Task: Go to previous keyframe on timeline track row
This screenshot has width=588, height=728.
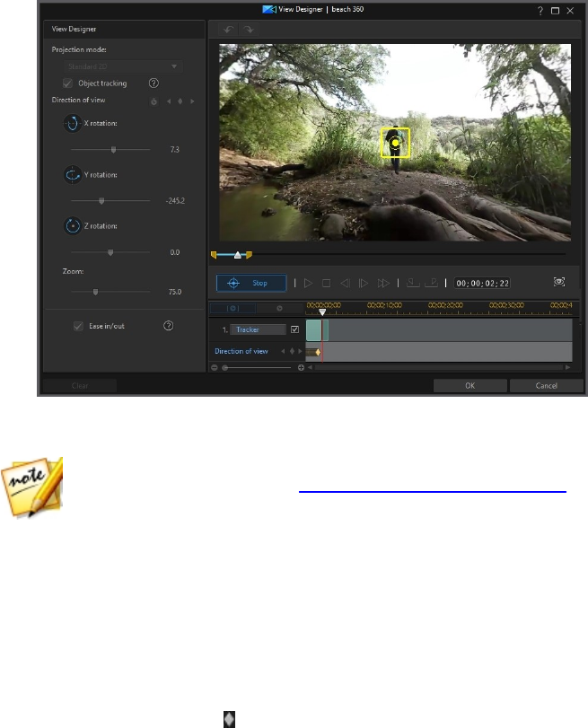Action: (283, 352)
